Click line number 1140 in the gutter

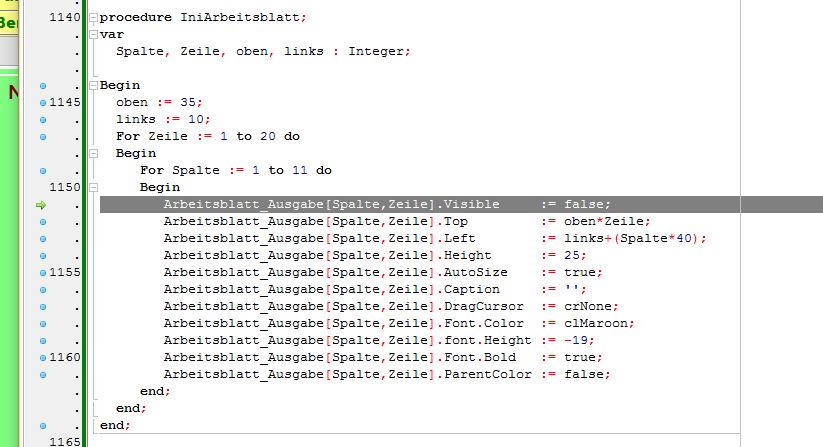pyautogui.click(x=64, y=17)
